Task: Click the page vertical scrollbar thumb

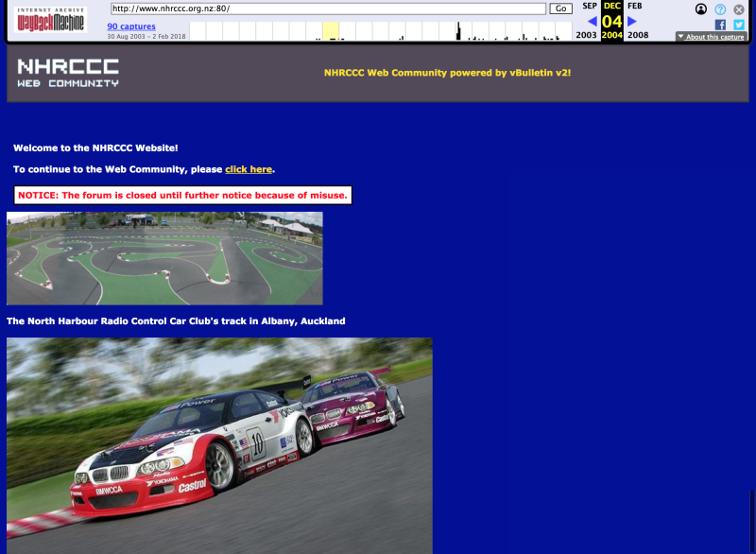Action: pyautogui.click(x=751, y=521)
